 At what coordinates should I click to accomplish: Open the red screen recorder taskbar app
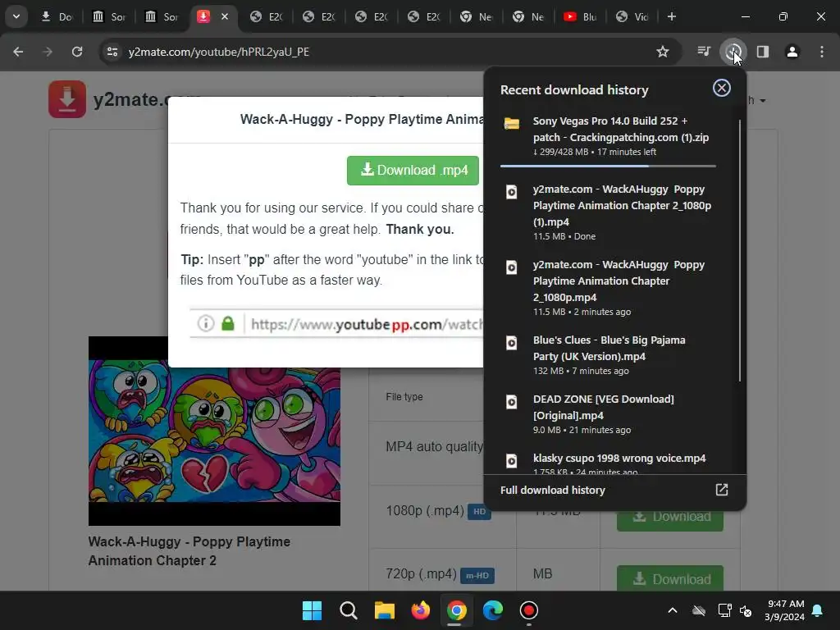click(x=529, y=610)
